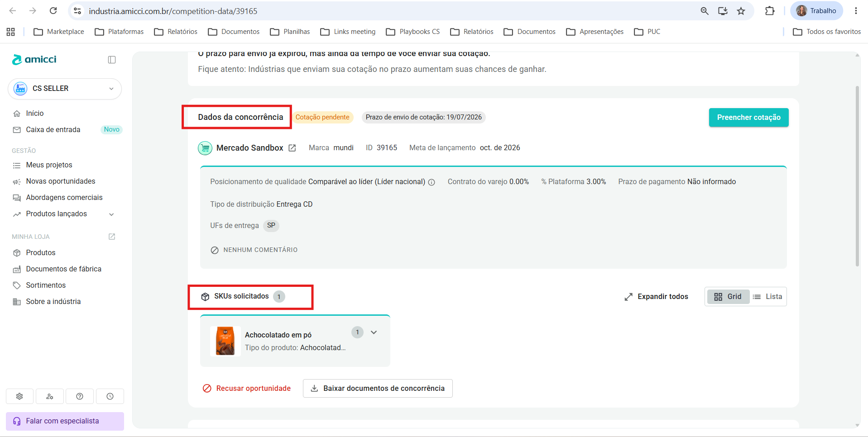Click the Preencher cotação button

(748, 118)
